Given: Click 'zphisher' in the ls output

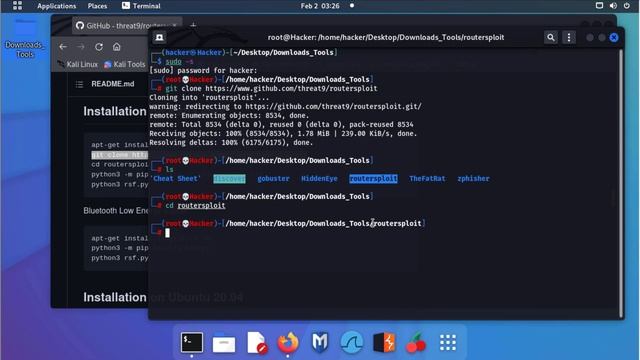Looking at the screenshot, I should point(473,179).
